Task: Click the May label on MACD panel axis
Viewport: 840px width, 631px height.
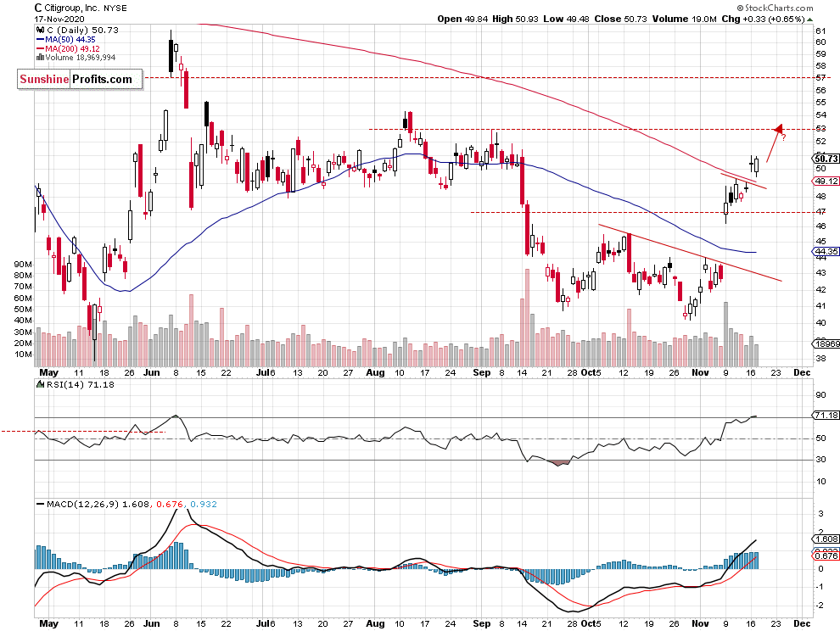Action: [48, 623]
